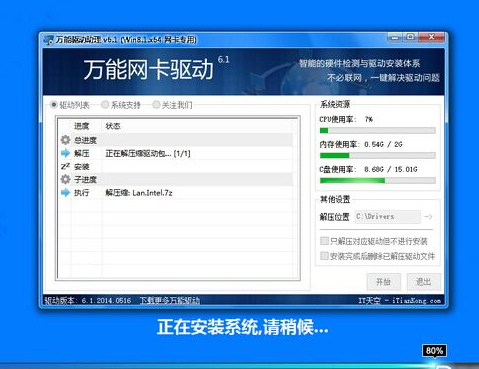Select the 子进度 row label
The image size is (479, 369).
pyautogui.click(x=85, y=180)
